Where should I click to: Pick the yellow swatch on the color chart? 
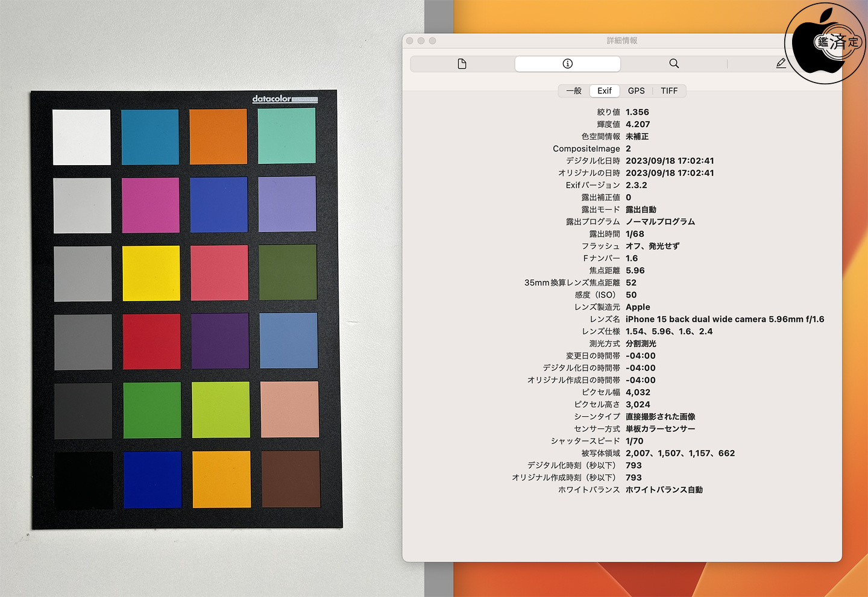tap(151, 273)
